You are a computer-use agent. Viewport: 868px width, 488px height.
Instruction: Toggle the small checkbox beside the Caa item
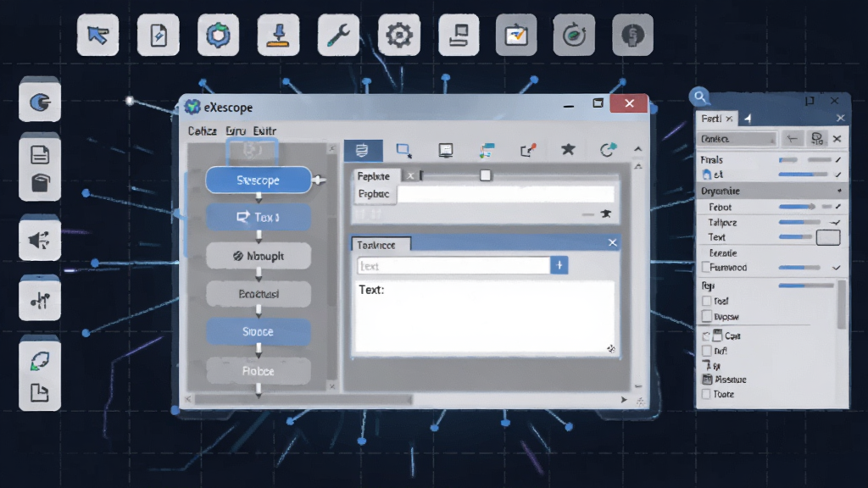pos(706,335)
